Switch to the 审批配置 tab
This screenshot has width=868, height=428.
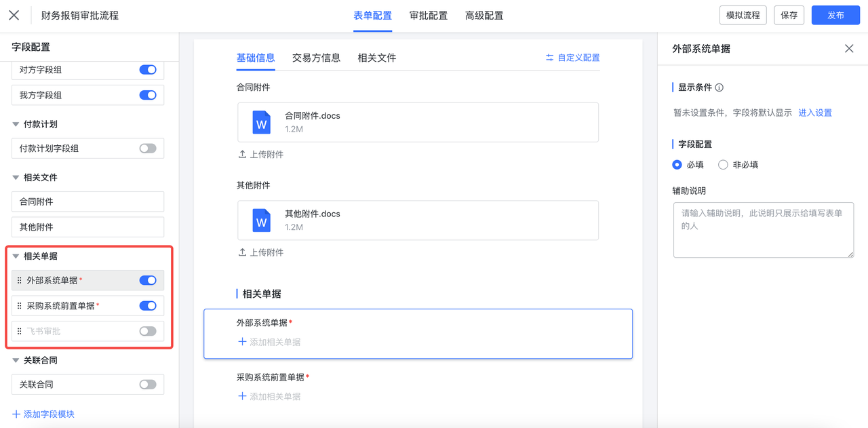pos(429,16)
